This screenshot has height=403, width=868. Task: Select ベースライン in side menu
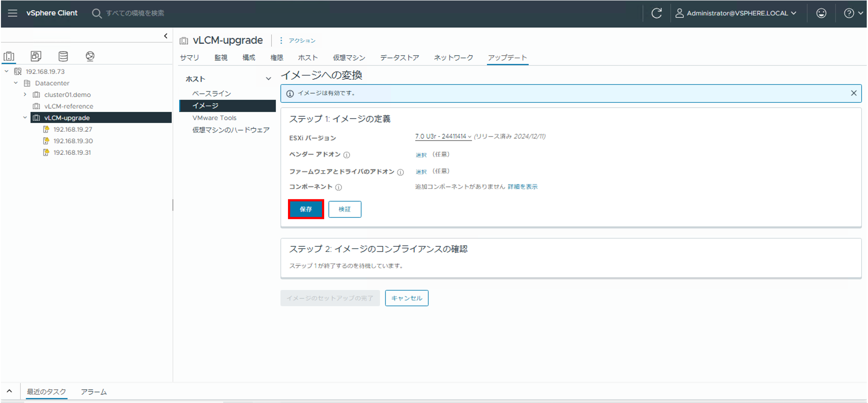click(212, 93)
